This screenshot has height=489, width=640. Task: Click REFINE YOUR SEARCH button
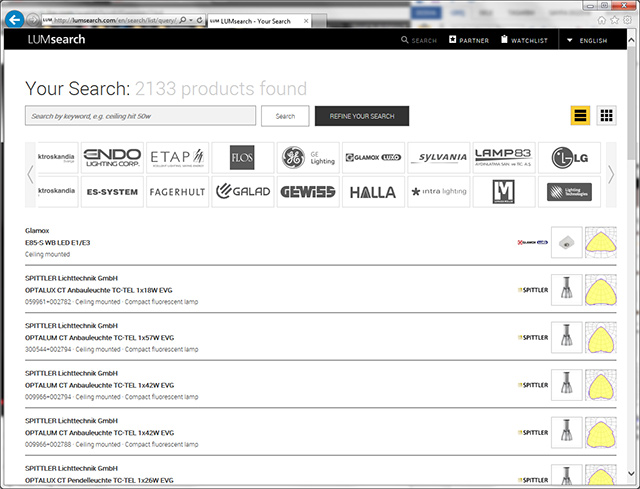362,116
